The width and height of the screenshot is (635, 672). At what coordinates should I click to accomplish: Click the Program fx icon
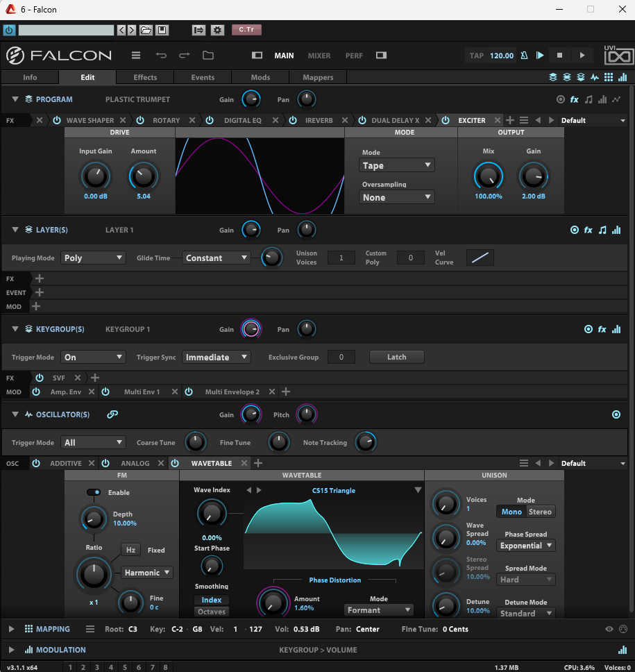[574, 99]
